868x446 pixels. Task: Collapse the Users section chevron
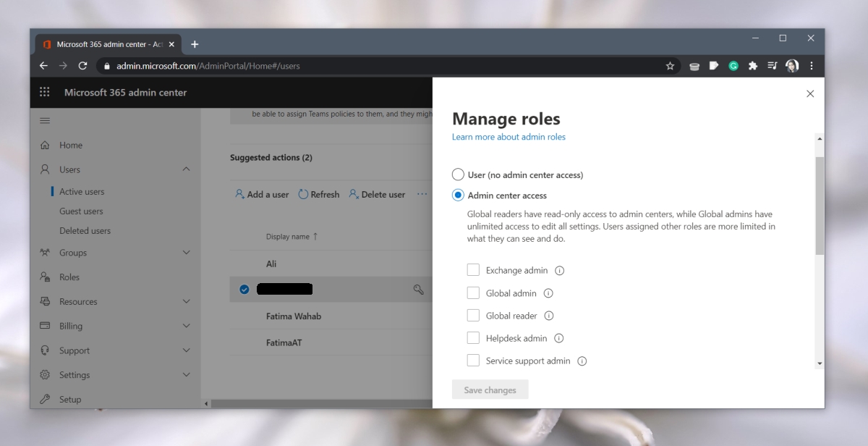pos(186,169)
